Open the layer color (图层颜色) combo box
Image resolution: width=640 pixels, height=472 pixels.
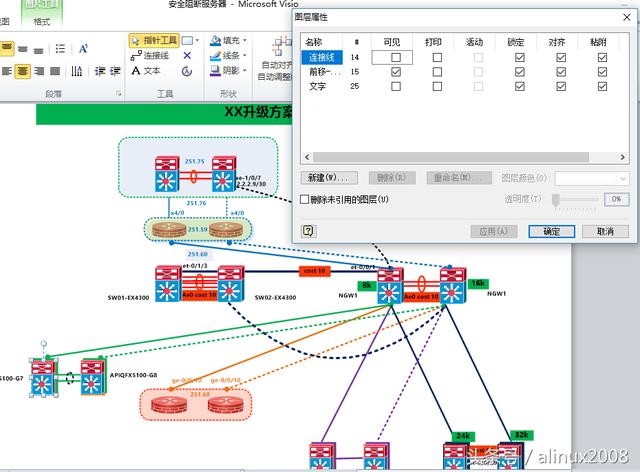coord(592,178)
